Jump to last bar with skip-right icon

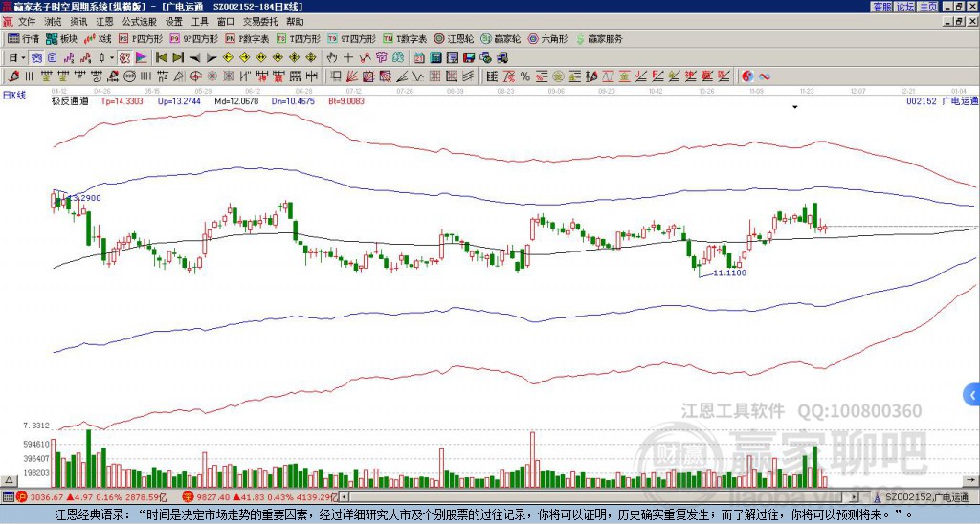(178, 58)
